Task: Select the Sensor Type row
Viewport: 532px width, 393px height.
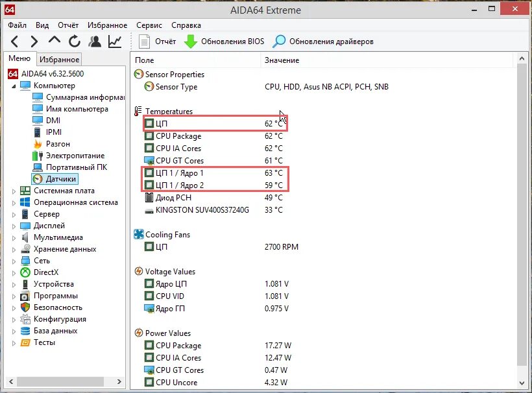Action: 267,87
